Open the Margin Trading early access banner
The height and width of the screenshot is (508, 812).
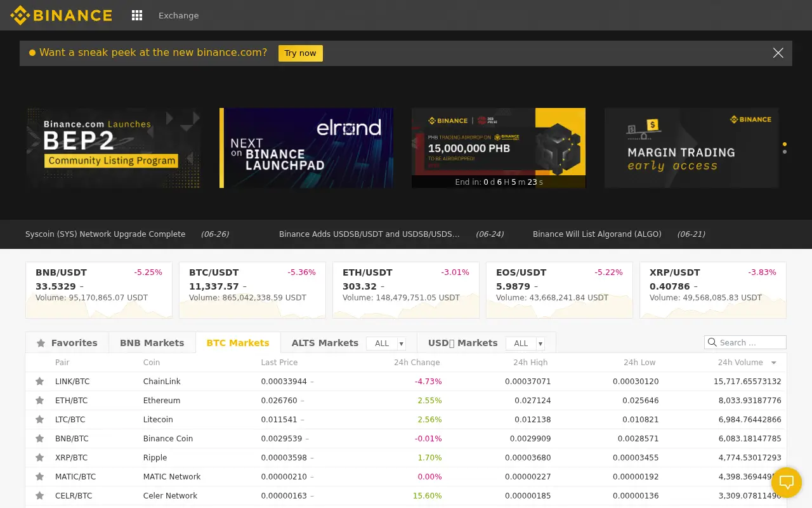(x=691, y=148)
